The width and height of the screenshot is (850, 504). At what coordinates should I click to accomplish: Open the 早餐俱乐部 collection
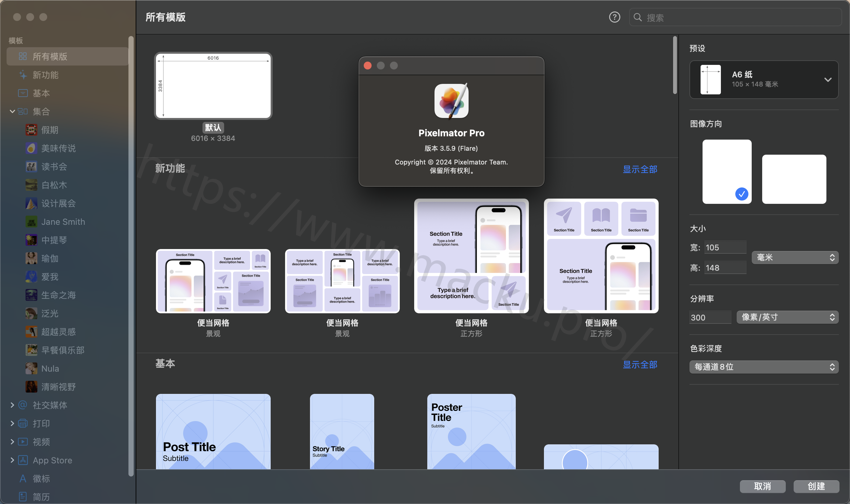tap(68, 350)
